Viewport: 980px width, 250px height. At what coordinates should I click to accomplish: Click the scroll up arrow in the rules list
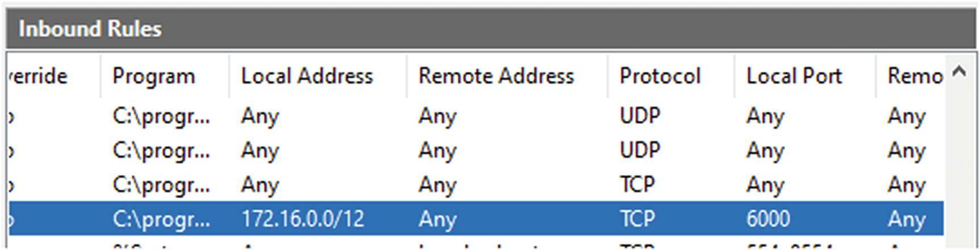click(960, 72)
